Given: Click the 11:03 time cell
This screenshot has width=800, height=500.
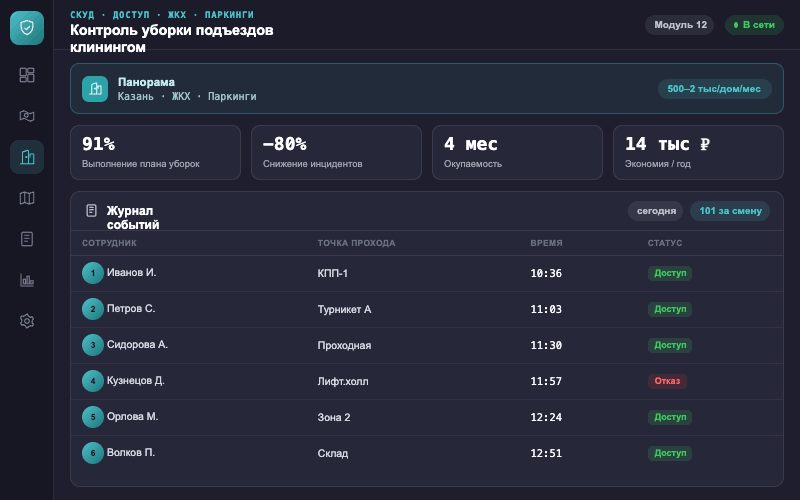Looking at the screenshot, I should click(546, 309).
